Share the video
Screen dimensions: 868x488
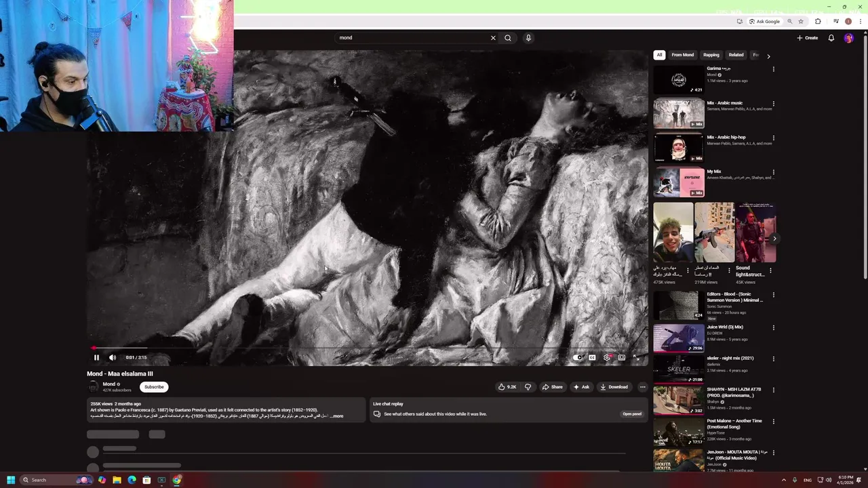[x=552, y=387]
